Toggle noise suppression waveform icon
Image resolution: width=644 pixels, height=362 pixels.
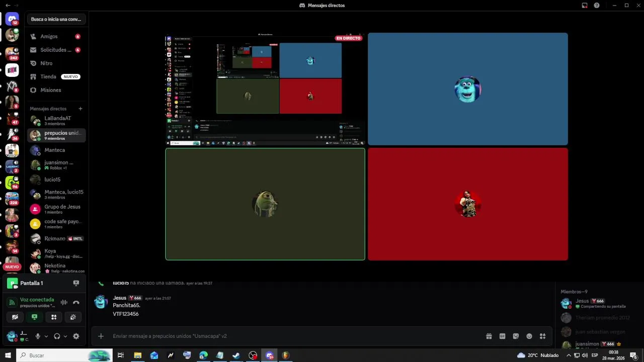pos(64,302)
